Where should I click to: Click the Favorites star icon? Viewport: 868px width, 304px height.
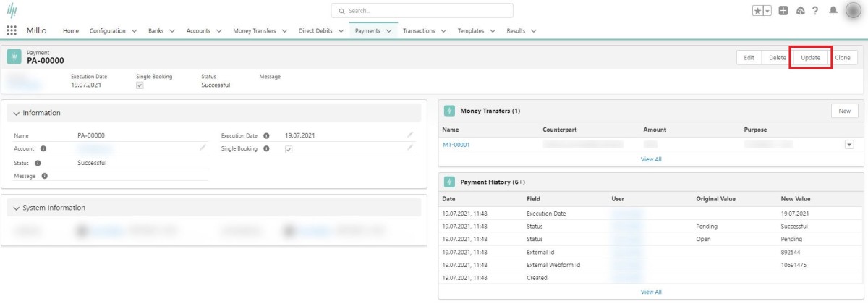pyautogui.click(x=758, y=11)
